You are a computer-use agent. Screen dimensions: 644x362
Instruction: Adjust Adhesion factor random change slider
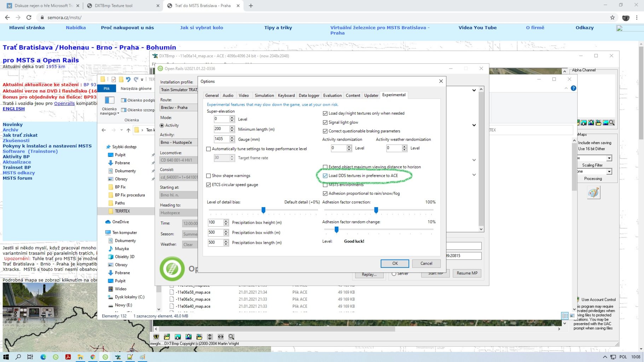(x=336, y=230)
